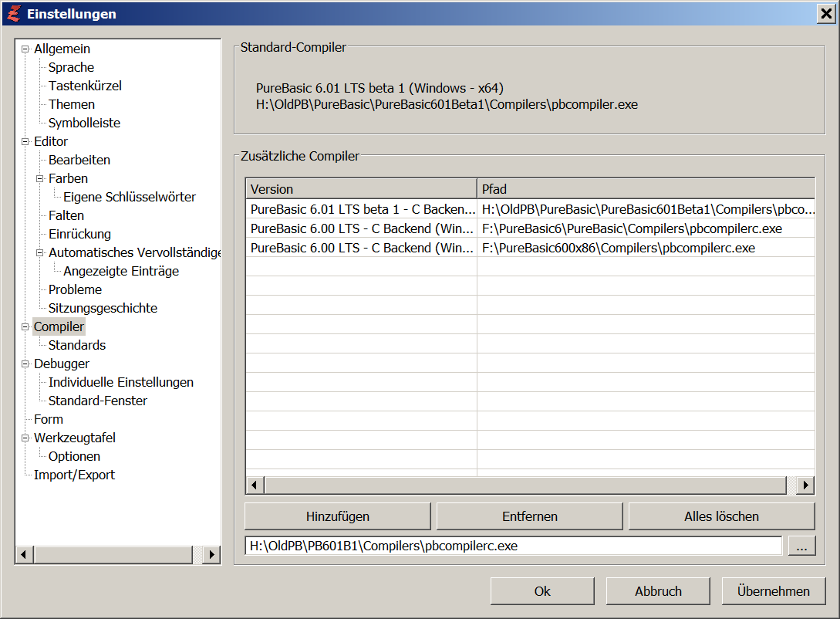840x619 pixels.
Task: Select the F:\PureBasic6 compiler path row
Action: [531, 228]
